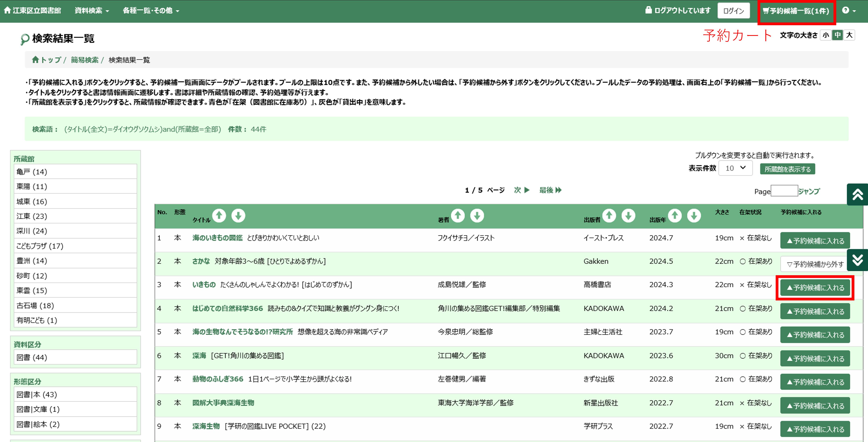Go to next page with 次 arrow
Screen dimensions: 868x442
tap(521, 190)
